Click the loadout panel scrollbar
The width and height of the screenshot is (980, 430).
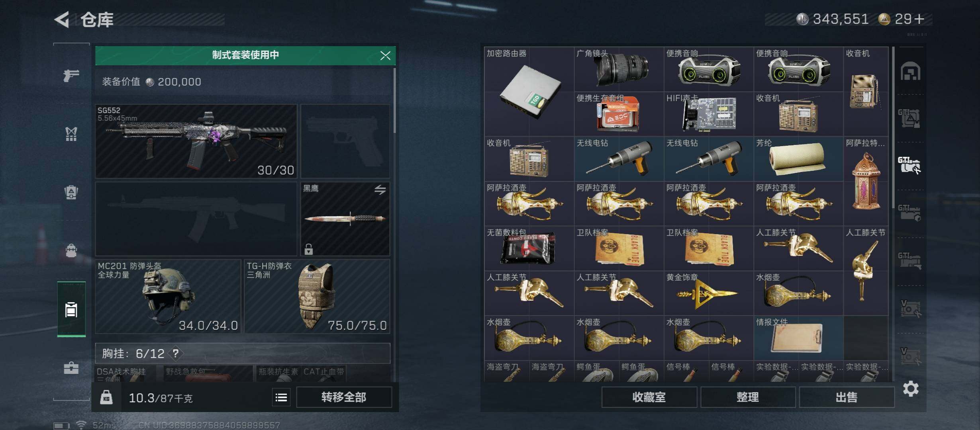394,100
